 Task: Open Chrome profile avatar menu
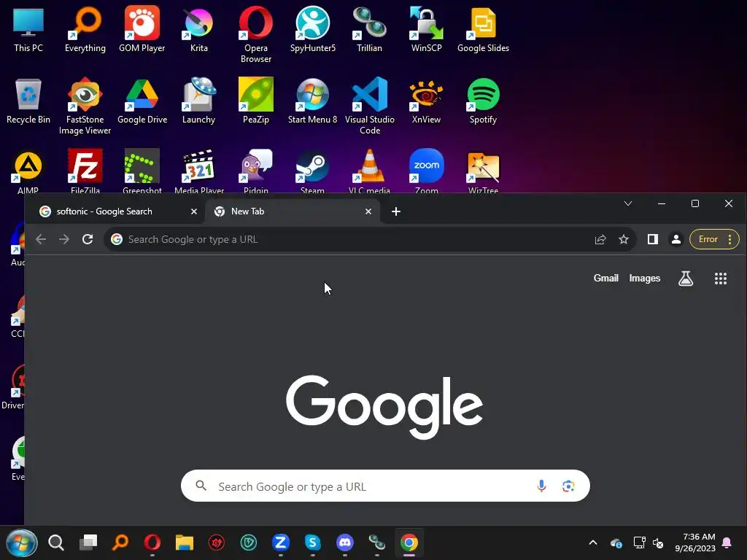point(676,239)
